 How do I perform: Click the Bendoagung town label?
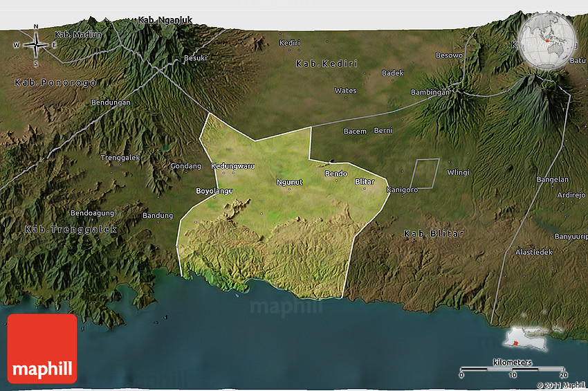tap(92, 213)
